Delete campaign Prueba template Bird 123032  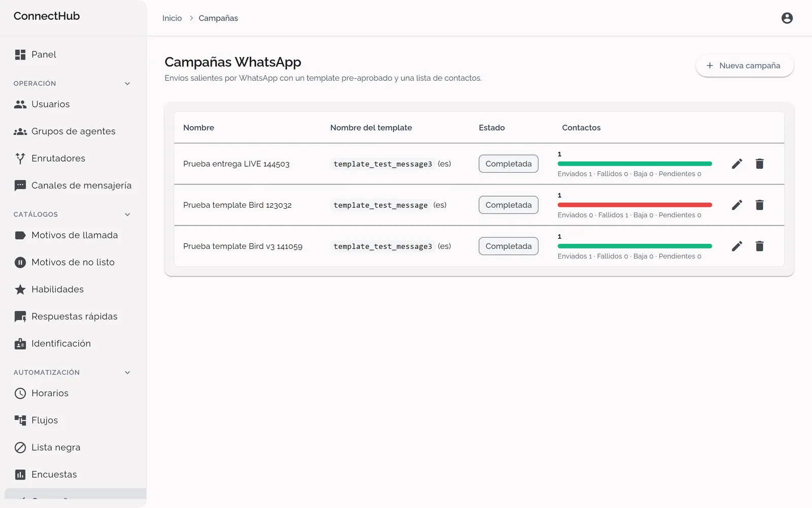click(759, 205)
